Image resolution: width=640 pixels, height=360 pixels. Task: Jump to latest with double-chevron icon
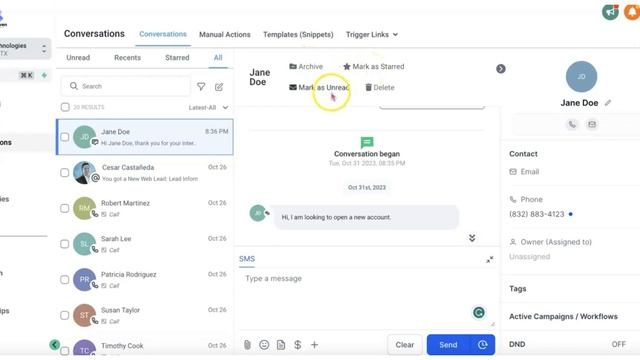point(472,238)
